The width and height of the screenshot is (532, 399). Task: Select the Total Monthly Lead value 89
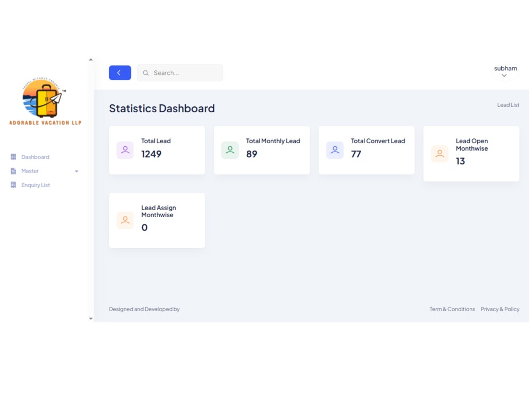tap(252, 154)
